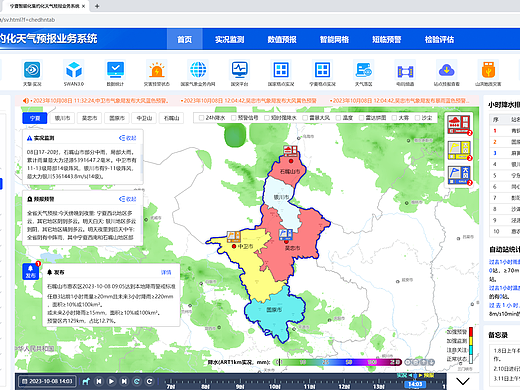
Task: Open the 首页 navigation tab
Action: point(184,39)
